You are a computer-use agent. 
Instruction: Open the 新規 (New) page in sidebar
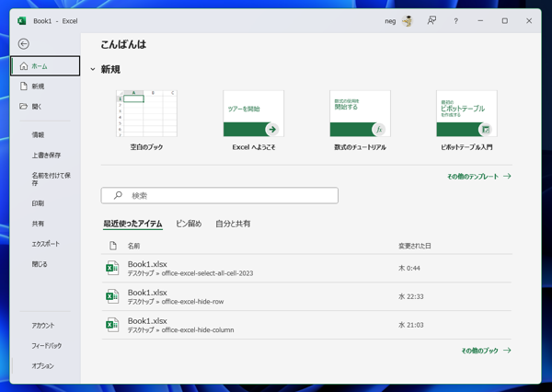click(x=45, y=86)
